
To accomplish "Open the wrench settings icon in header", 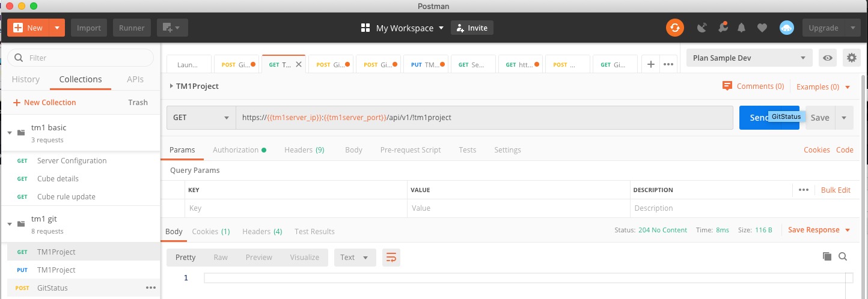I will pos(722,28).
